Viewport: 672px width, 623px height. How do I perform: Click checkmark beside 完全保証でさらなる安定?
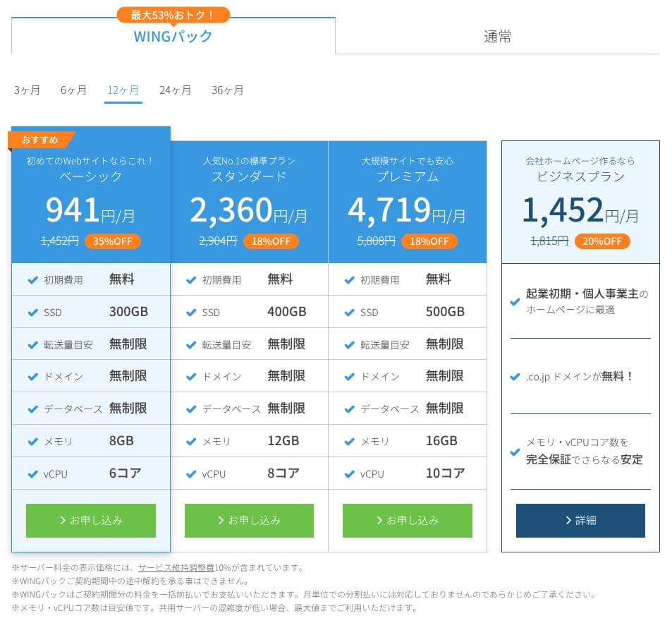click(515, 452)
